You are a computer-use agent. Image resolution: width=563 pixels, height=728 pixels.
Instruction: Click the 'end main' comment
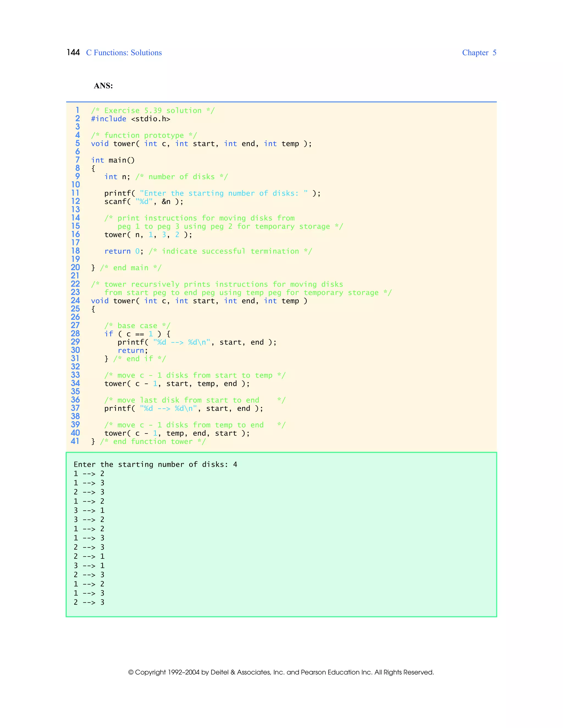131,268
